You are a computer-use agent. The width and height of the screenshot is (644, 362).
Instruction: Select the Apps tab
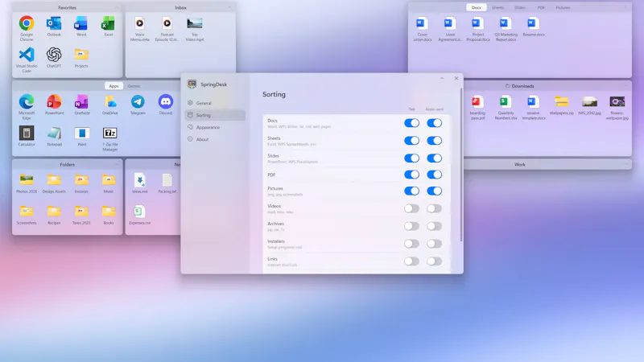coord(114,86)
